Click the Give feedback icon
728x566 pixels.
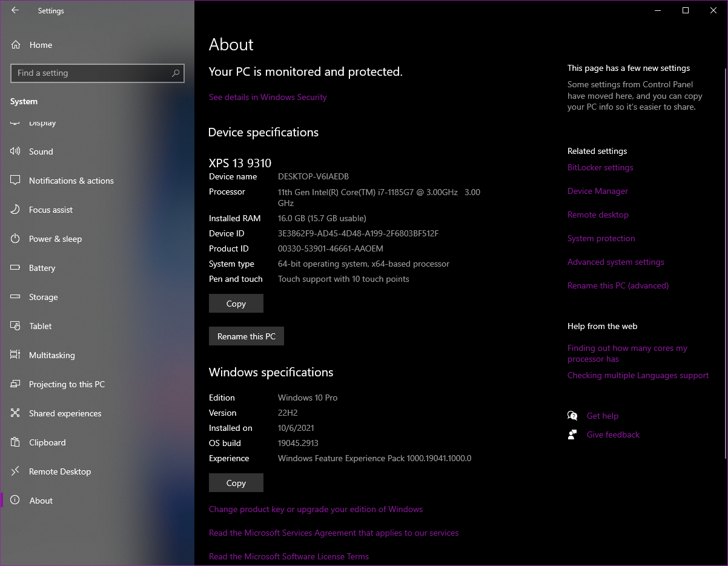coord(572,434)
